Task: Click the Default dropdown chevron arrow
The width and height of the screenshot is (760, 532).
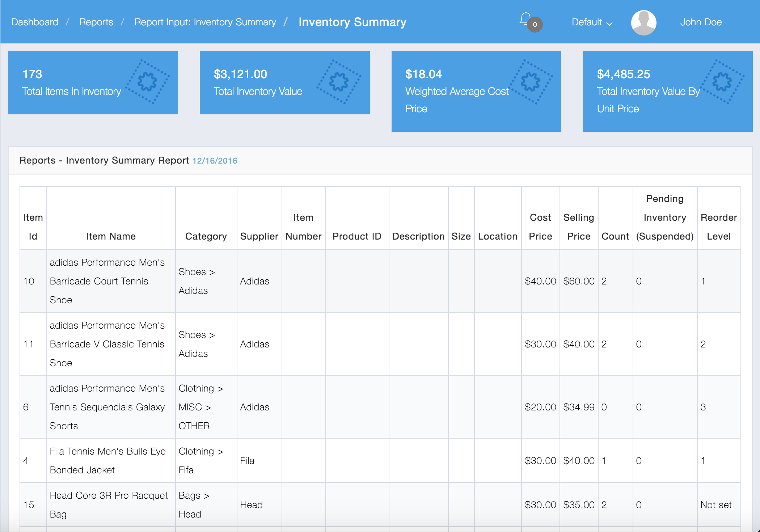Action: point(610,24)
